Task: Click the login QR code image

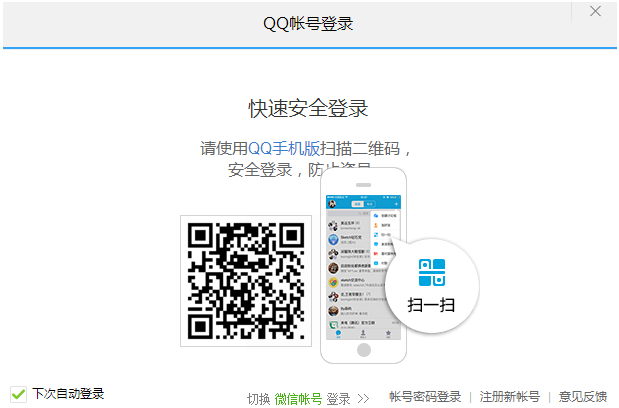Action: coord(246,281)
